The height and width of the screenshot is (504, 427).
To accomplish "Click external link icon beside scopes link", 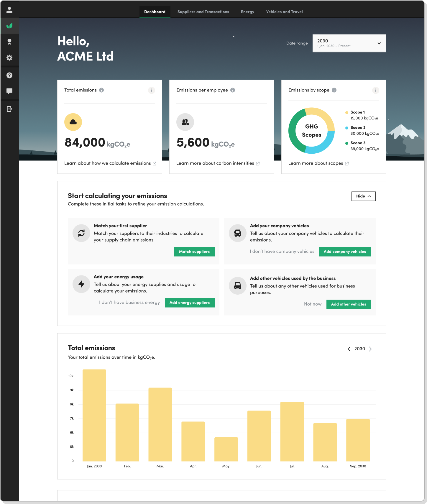I will (x=347, y=163).
